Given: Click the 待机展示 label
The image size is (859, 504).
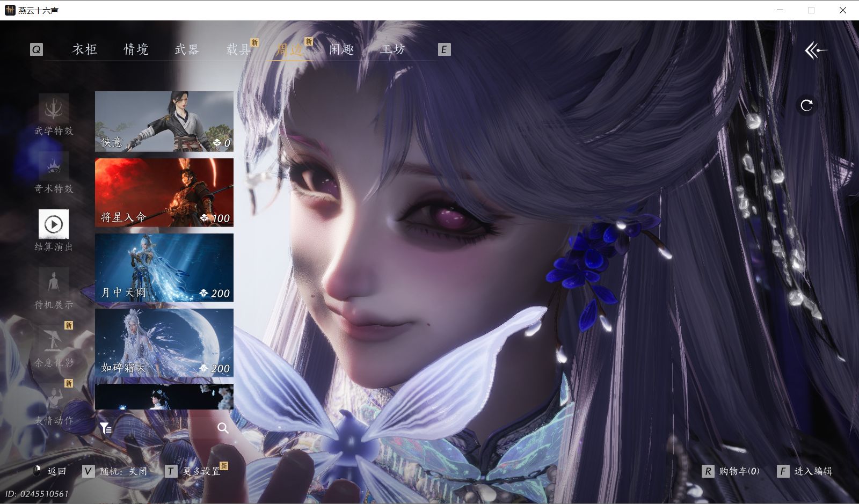Looking at the screenshot, I should pos(54,305).
